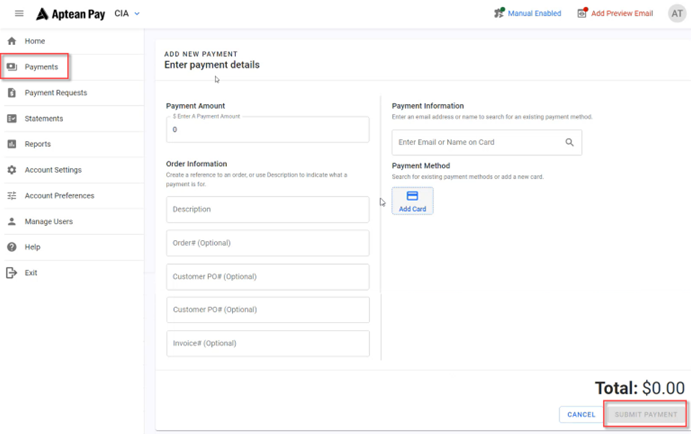Open Account Preferences
This screenshot has height=434, width=691.
pos(59,196)
